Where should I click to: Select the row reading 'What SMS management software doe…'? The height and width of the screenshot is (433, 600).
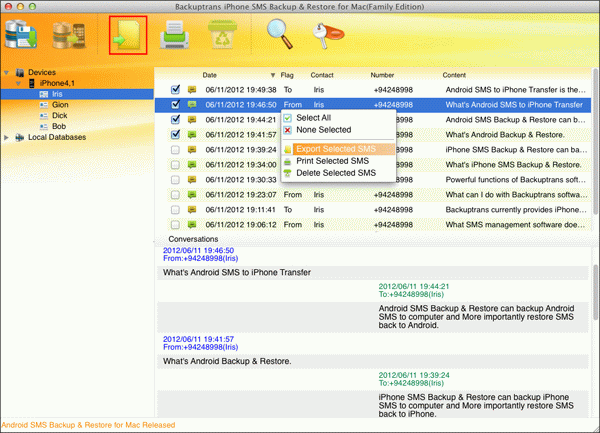[373, 225]
